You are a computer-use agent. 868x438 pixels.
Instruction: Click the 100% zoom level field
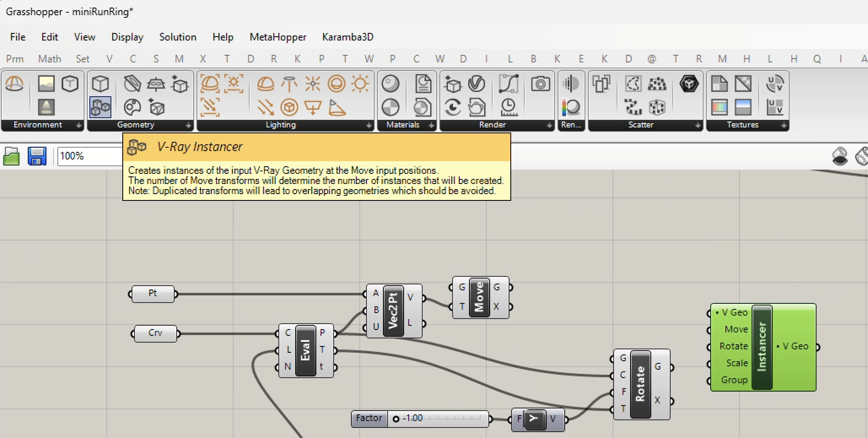pos(90,156)
